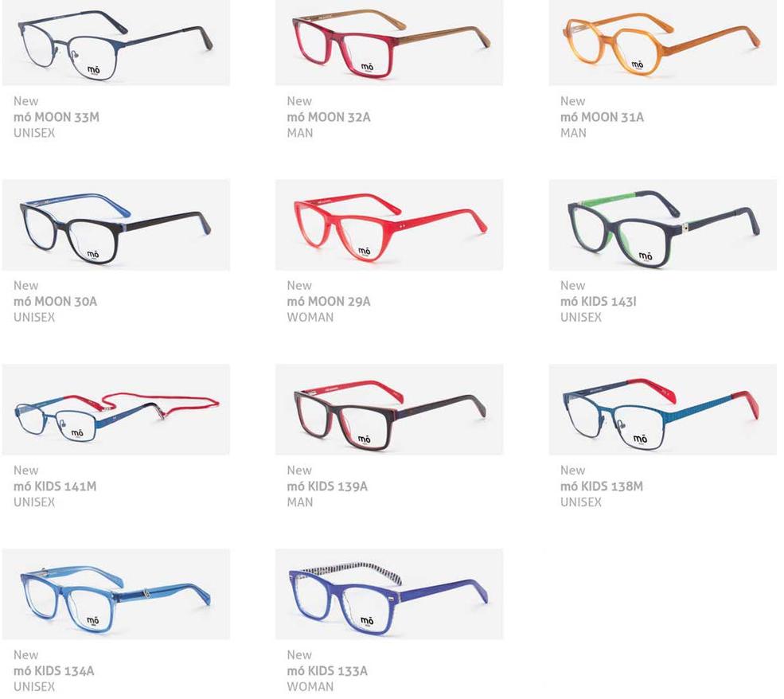The image size is (784, 699).
Task: Open the mó MOON 33M glasses thumbnail
Action: click(x=116, y=42)
